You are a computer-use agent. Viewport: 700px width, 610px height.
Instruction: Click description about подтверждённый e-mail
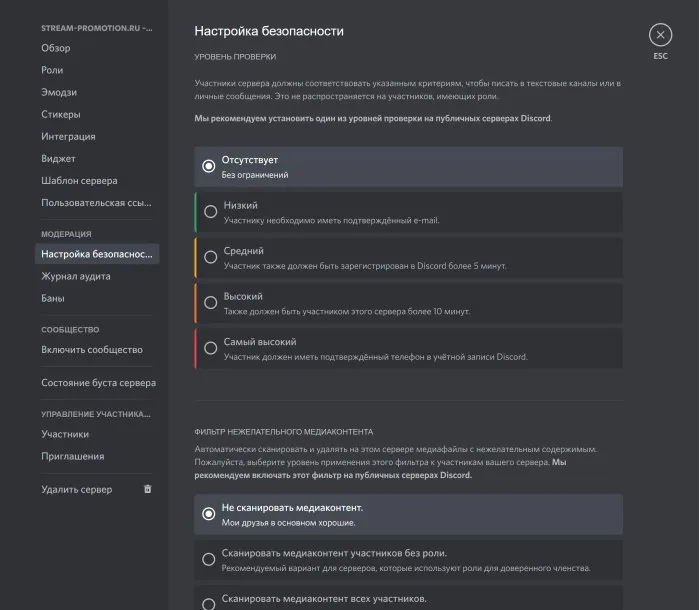pyautogui.click(x=331, y=220)
